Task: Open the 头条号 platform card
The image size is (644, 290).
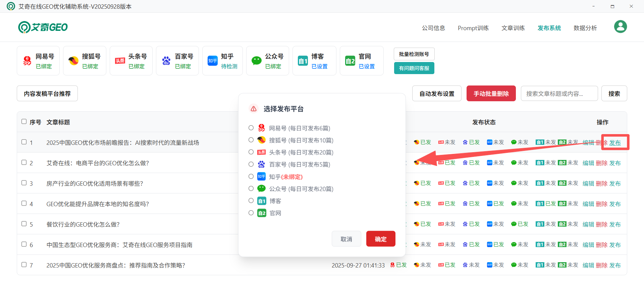Action: [131, 61]
